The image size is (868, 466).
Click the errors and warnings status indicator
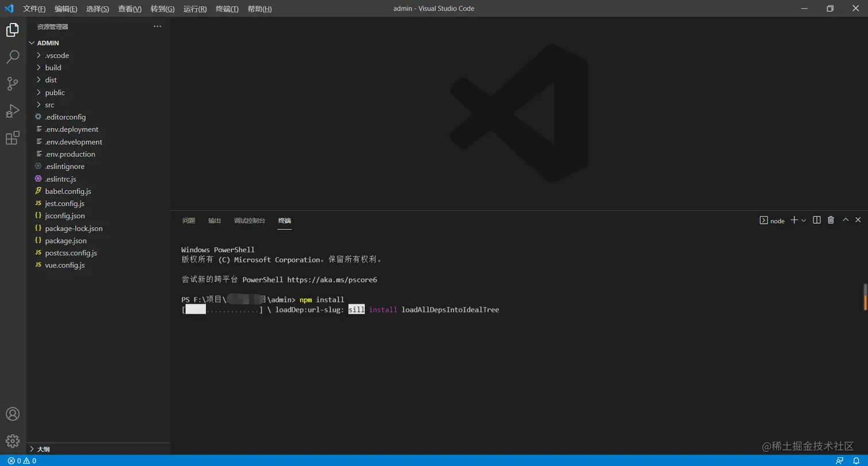(22, 461)
